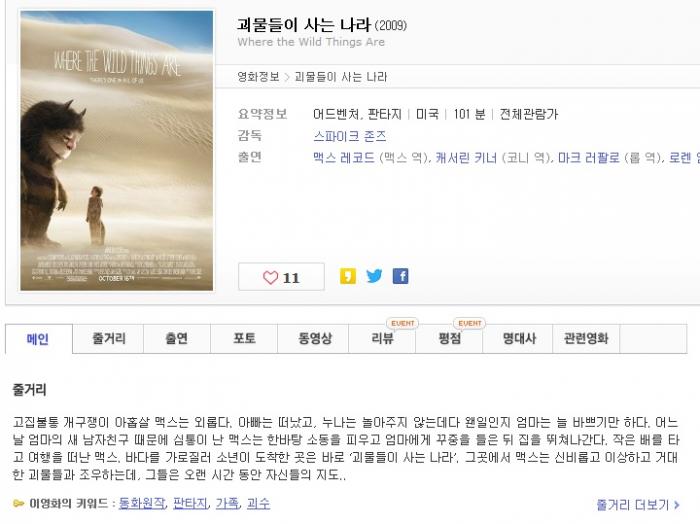Open the 평점 ratings tab
The width and height of the screenshot is (700, 524).
(x=450, y=339)
